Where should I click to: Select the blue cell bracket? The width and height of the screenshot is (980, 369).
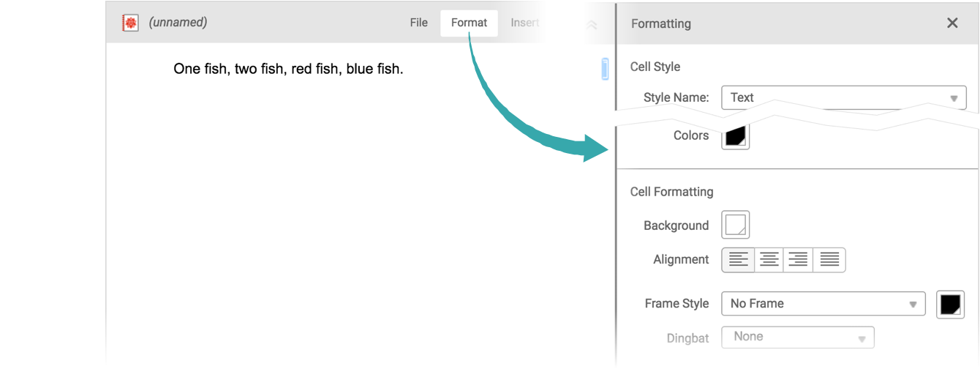[605, 69]
